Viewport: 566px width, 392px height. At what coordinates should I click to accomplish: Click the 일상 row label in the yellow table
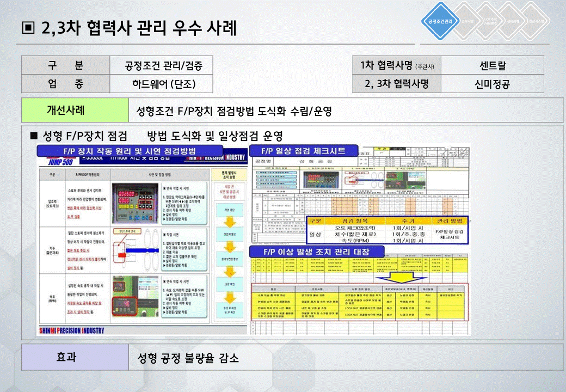315,234
